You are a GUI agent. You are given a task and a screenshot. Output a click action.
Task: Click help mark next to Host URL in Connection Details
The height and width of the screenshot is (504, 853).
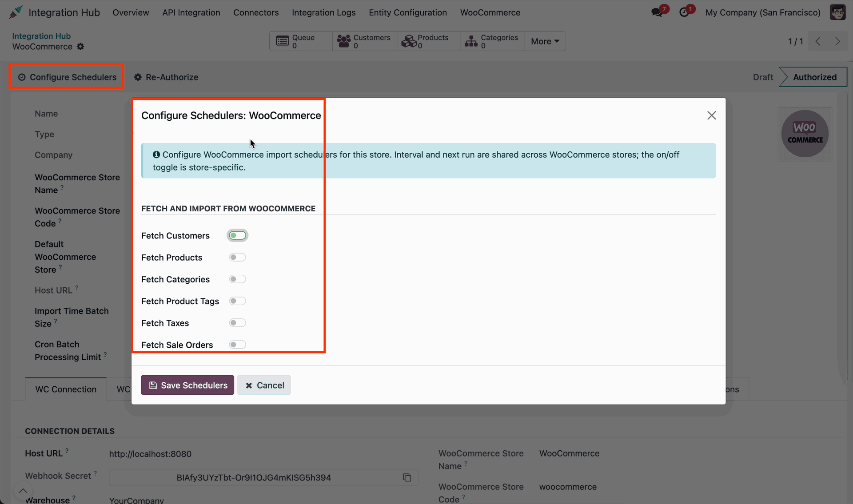pyautogui.click(x=67, y=450)
